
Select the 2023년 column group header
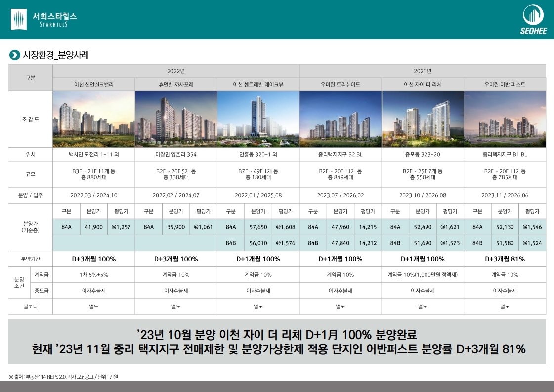pyautogui.click(x=423, y=71)
